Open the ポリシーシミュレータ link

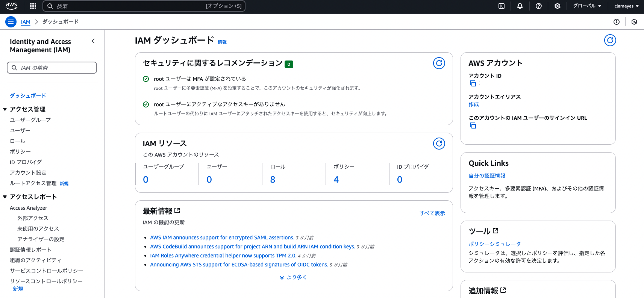click(495, 244)
